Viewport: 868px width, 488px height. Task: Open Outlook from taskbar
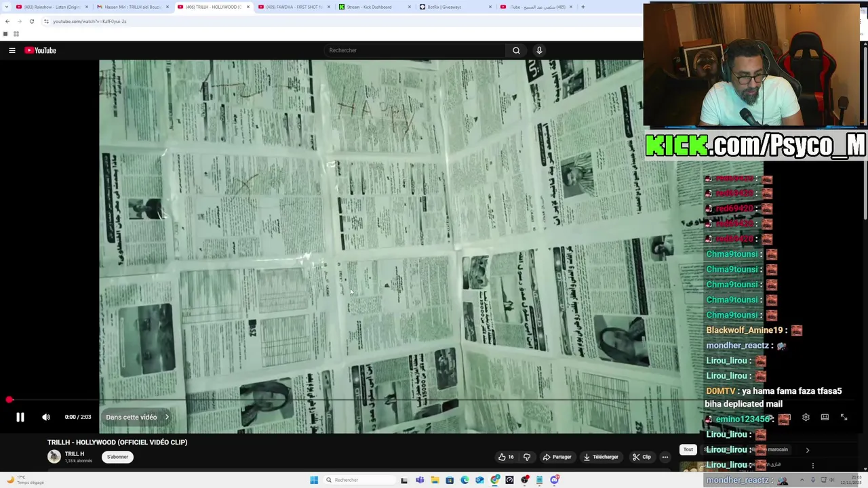click(x=479, y=480)
